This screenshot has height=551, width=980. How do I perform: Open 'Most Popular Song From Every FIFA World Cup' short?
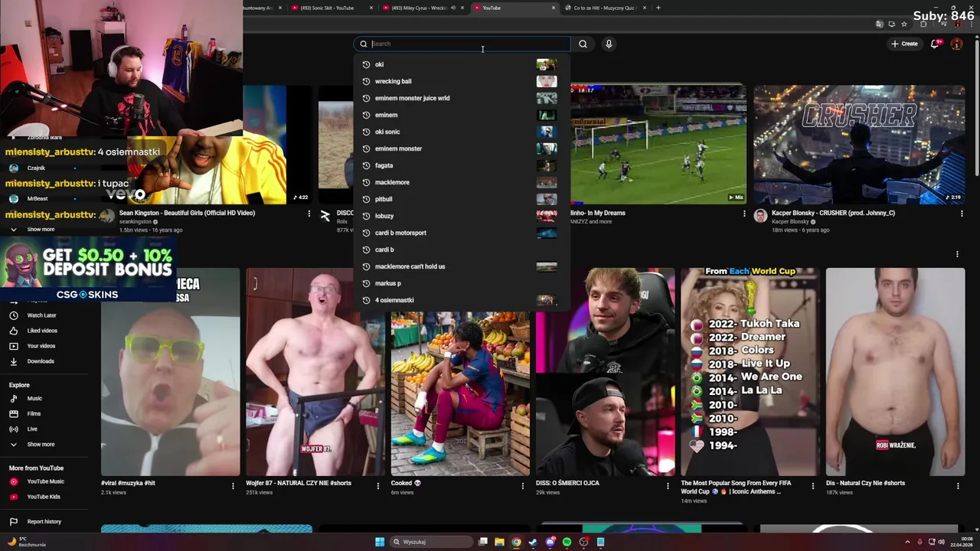coord(750,372)
